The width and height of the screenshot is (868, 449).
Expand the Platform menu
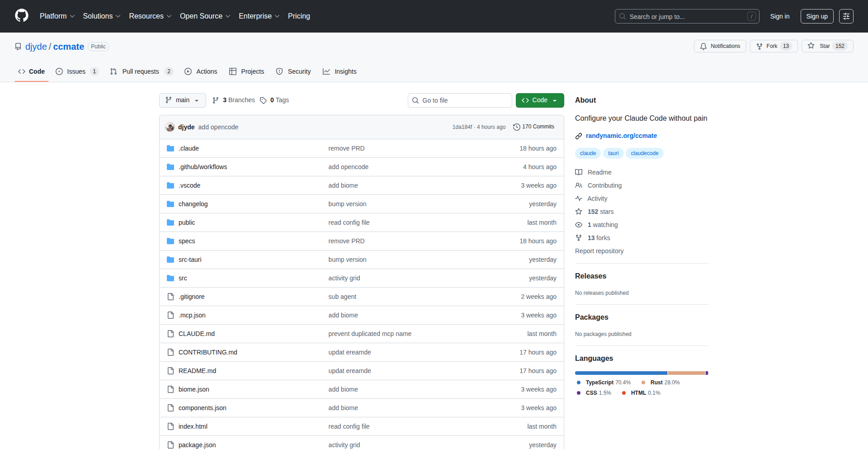pos(57,16)
